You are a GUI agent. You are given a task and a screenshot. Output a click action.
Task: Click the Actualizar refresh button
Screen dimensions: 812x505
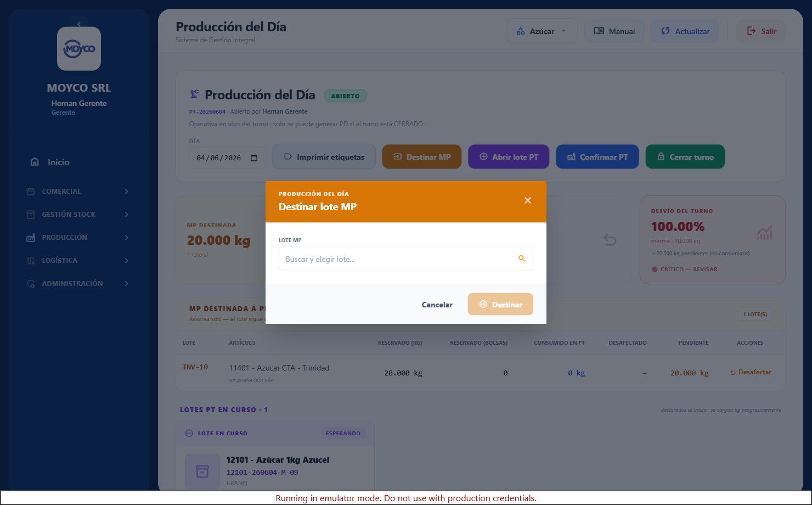[x=686, y=31]
